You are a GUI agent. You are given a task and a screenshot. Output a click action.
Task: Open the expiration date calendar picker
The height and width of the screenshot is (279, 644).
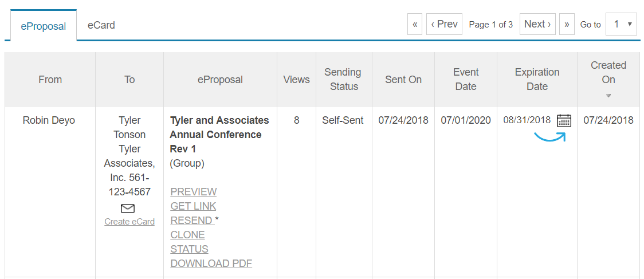pyautogui.click(x=564, y=120)
